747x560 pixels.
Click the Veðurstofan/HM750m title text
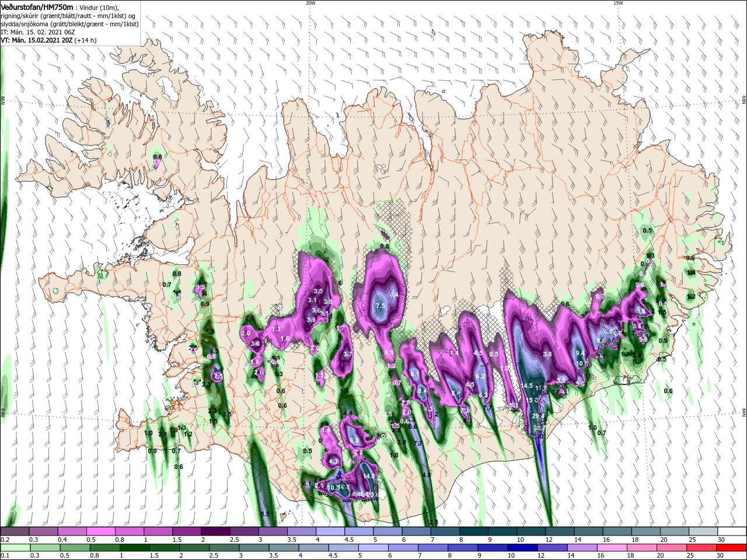(37, 6)
